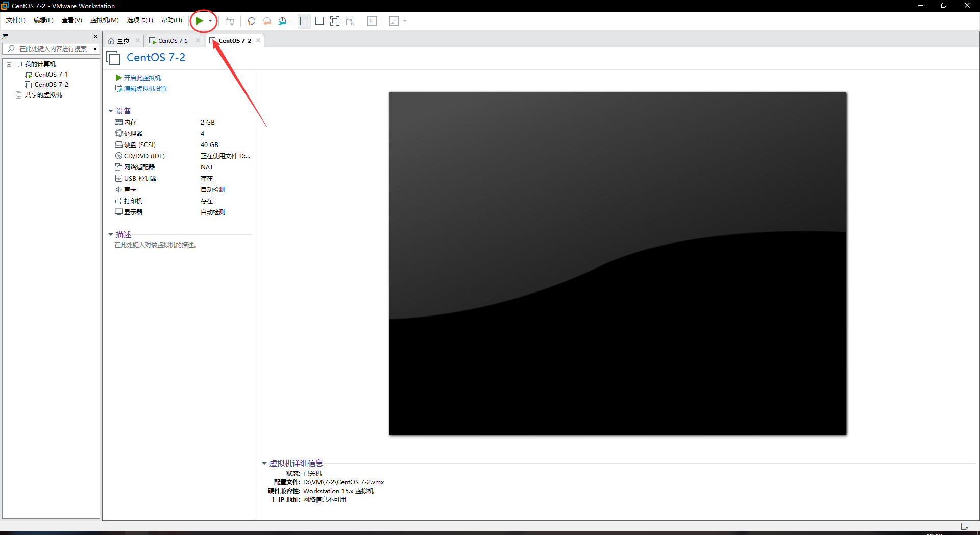Viewport: 980px width, 535px height.
Task: Click the 声卡 sound card row
Action: 183,190
